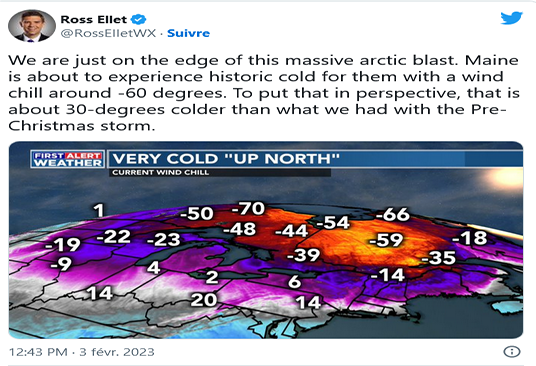Open the 12:43 PM timestamp link

click(x=81, y=352)
